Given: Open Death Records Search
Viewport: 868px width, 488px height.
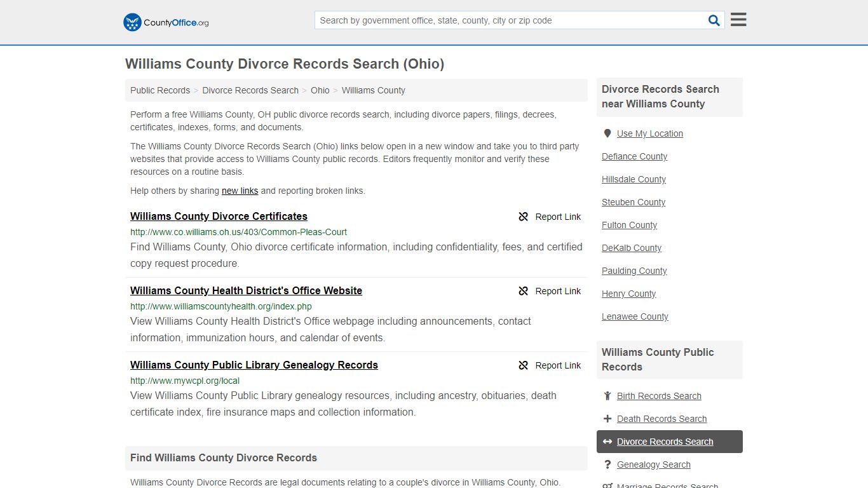Looking at the screenshot, I should pyautogui.click(x=661, y=419).
